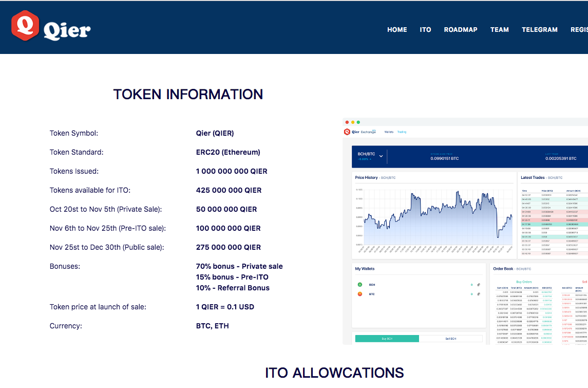Click the TOKEN INFORMATION heading
This screenshot has height=388, width=588.
coord(188,94)
